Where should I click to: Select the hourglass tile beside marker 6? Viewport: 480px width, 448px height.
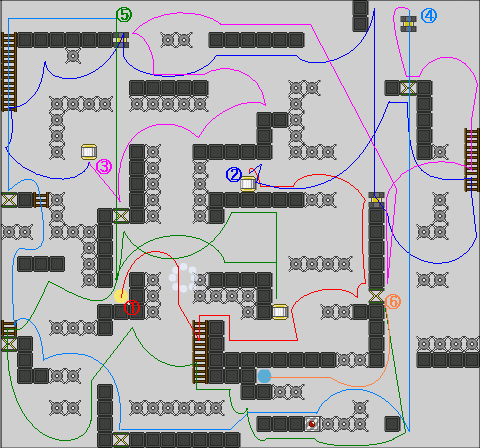(x=376, y=296)
